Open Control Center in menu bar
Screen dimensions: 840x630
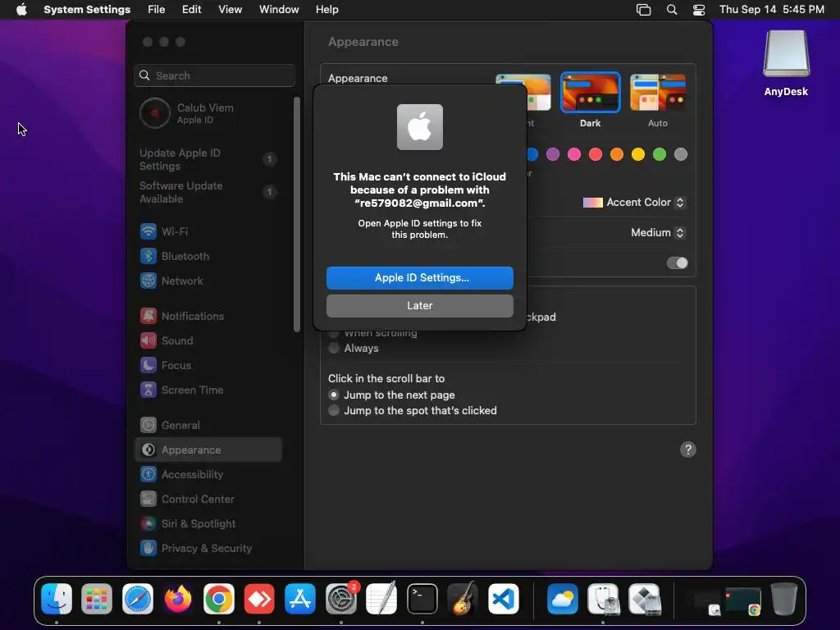[699, 10]
